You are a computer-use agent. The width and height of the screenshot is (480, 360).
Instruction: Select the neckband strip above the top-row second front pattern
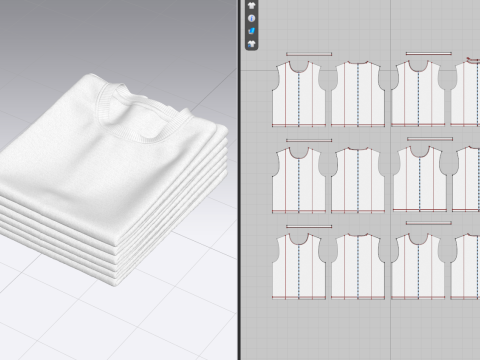coord(429,53)
